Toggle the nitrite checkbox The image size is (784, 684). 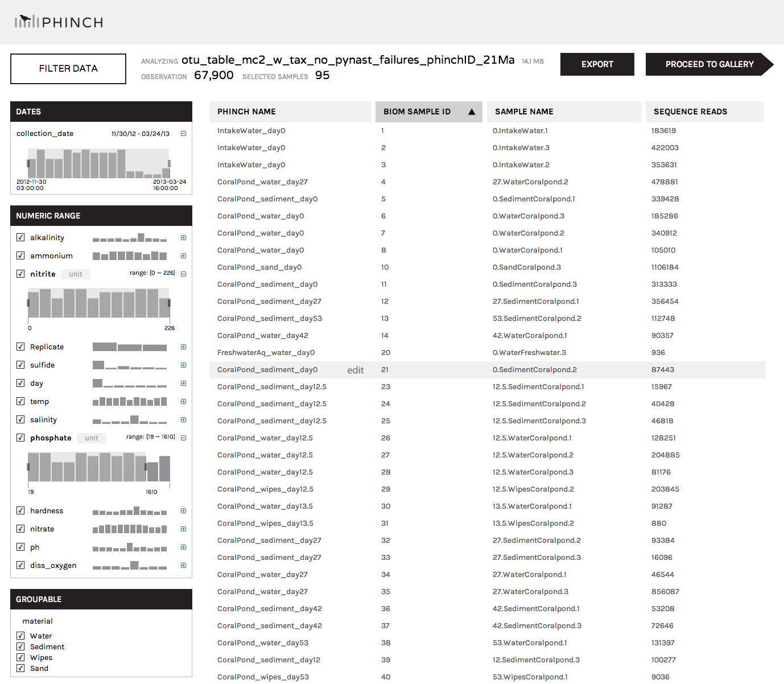click(x=20, y=274)
